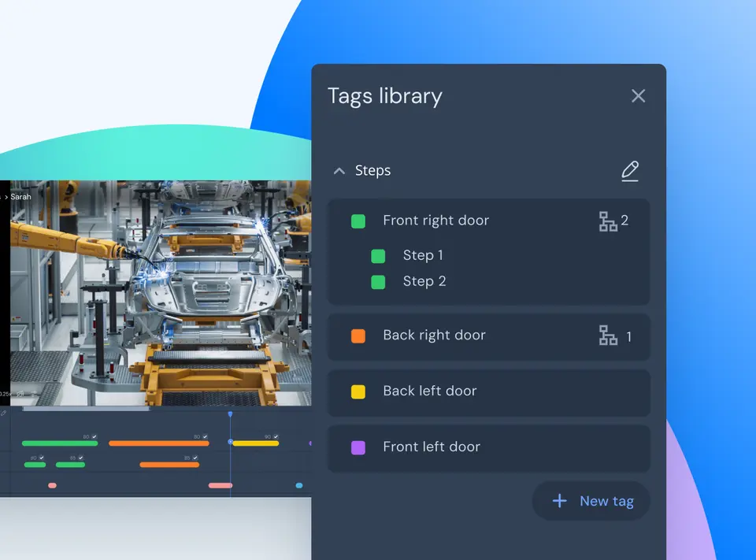Screen dimensions: 756x560
Task: Select the long orange timeline segment
Action: click(159, 443)
